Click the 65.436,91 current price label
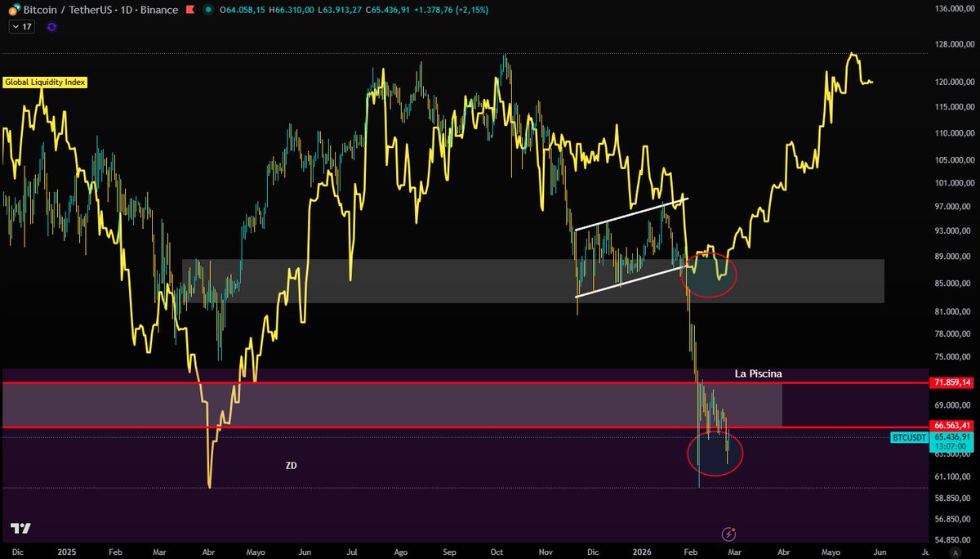980x559 pixels. pyautogui.click(x=953, y=437)
